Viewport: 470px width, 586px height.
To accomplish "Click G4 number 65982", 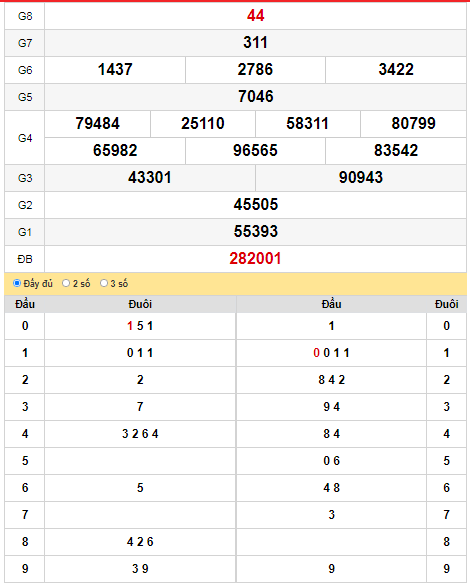I will point(115,150).
